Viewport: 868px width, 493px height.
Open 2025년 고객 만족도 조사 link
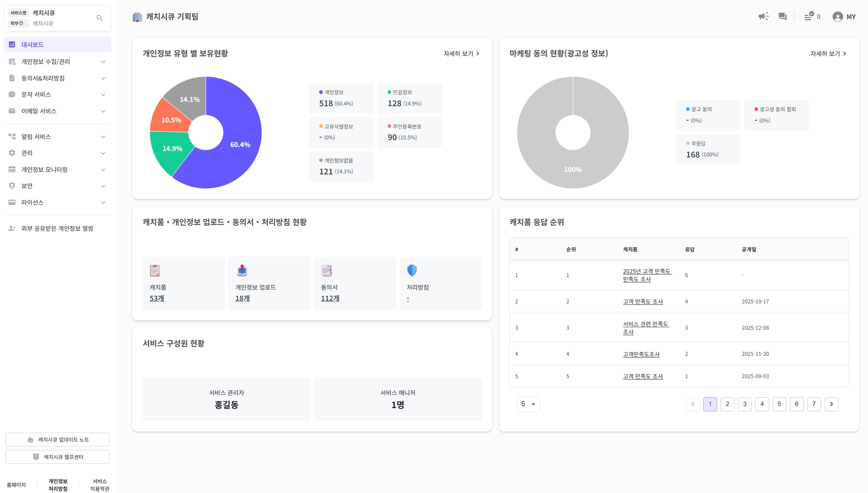coord(647,275)
